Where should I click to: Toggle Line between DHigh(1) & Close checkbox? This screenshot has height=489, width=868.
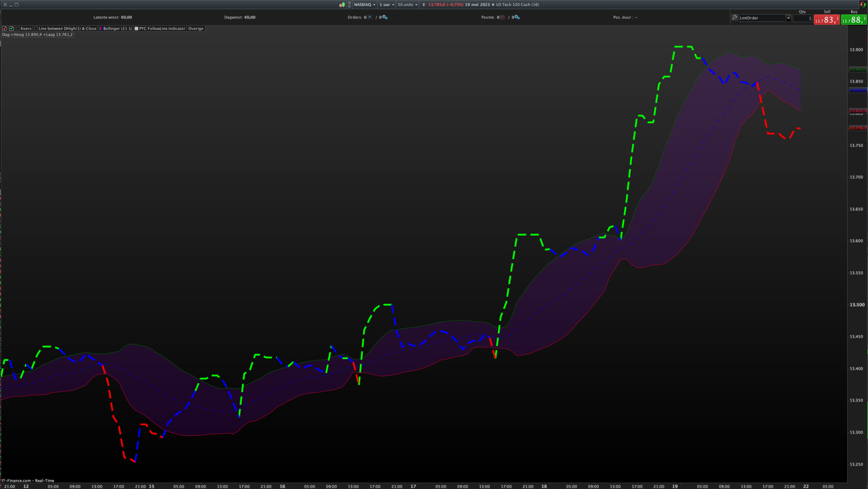(36, 28)
